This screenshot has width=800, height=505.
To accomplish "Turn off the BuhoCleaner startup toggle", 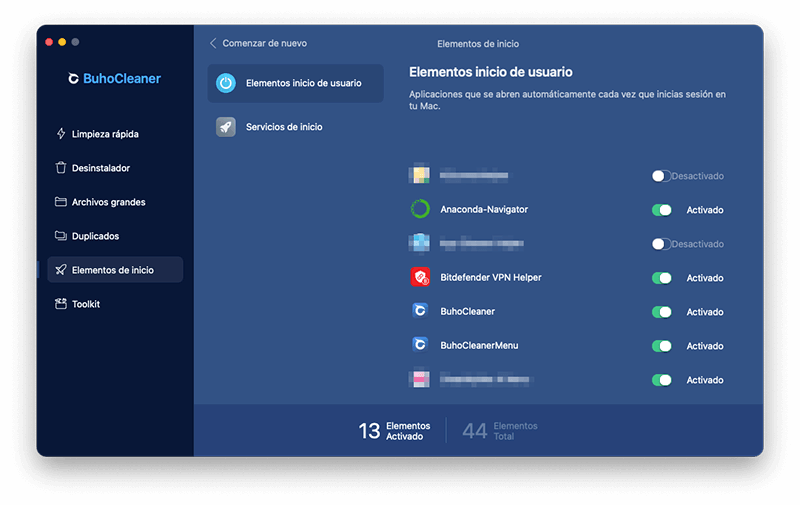I will pos(662,312).
